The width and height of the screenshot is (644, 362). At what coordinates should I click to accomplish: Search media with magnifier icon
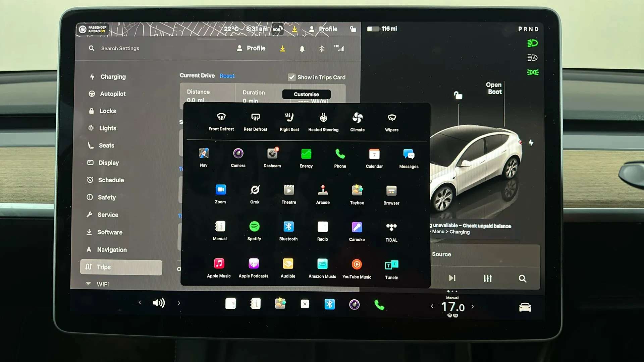pos(522,279)
